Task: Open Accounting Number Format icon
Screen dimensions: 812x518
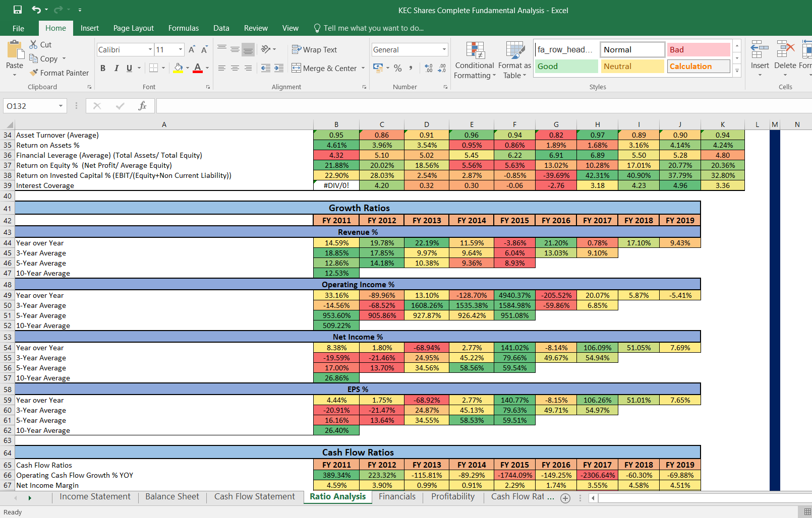Action: point(378,68)
